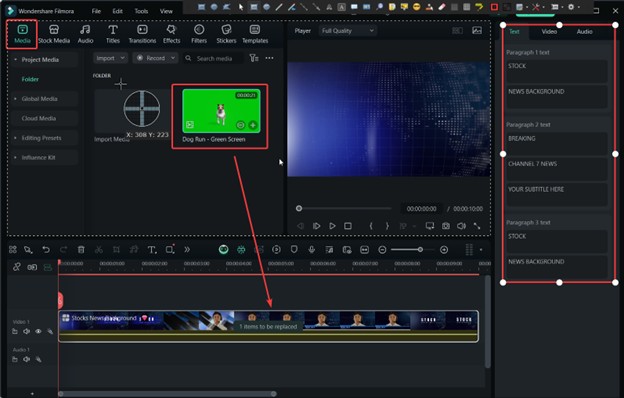Click the three-dot more options in media panel
The image size is (624, 398).
pos(269,58)
